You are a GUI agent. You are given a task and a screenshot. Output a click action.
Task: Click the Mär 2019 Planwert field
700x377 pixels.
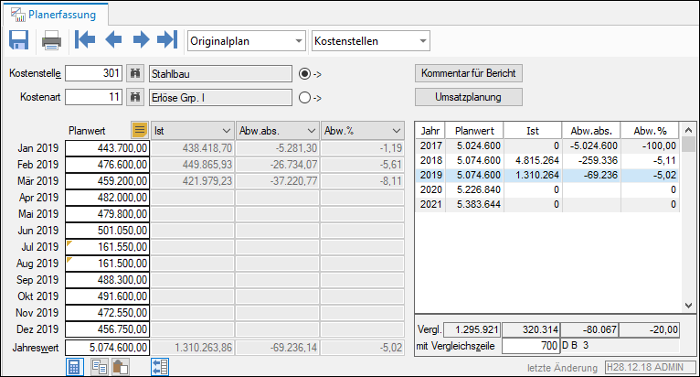point(108,181)
